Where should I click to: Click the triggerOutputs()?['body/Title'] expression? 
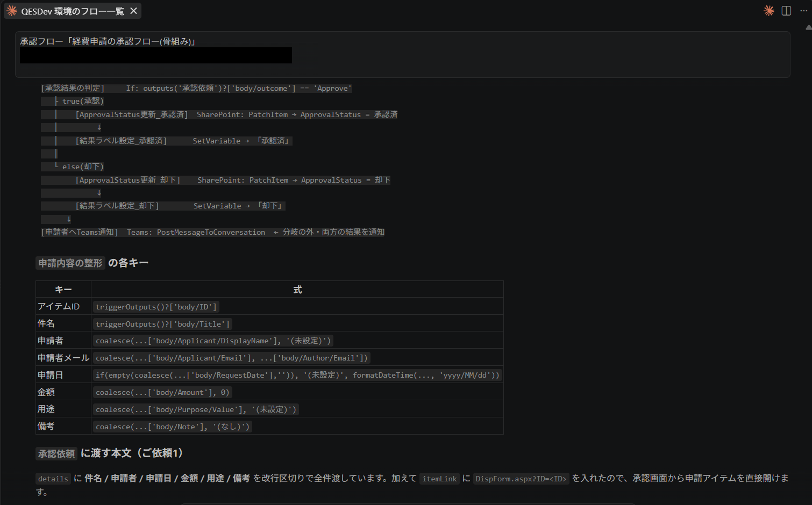pos(162,324)
